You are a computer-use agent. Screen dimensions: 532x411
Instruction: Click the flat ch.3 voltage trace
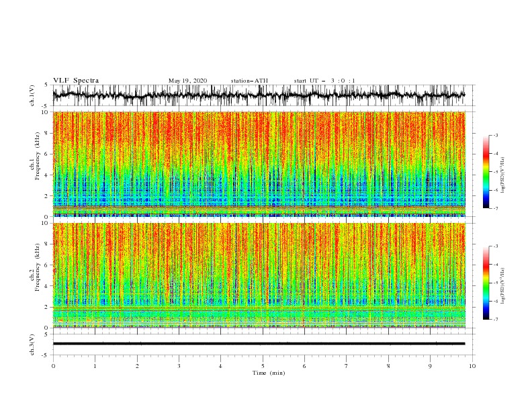coord(259,344)
